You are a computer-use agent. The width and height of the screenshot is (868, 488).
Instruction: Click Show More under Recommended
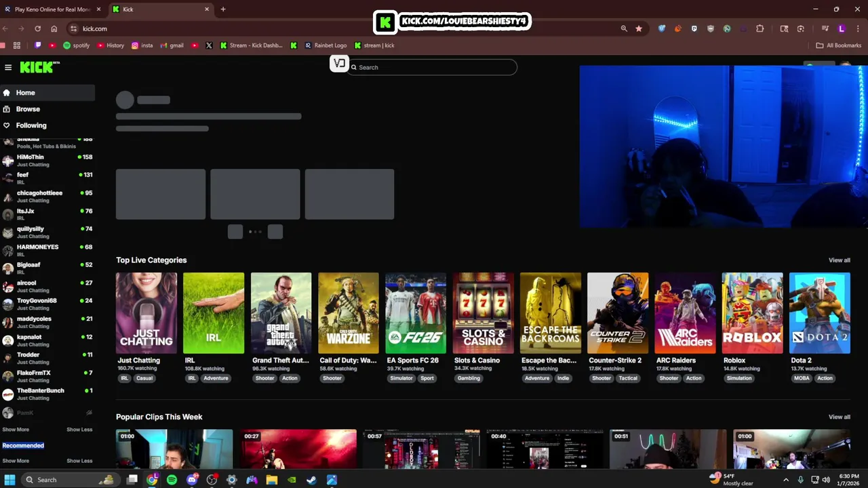16,461
